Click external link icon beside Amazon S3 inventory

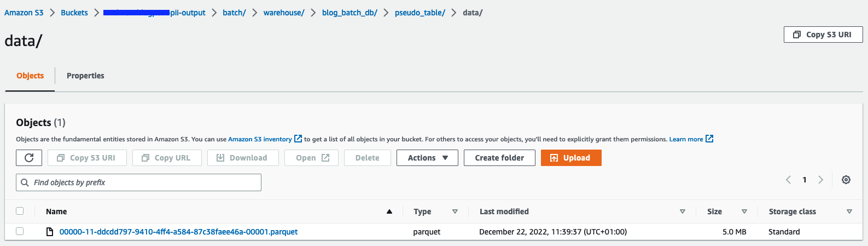(x=298, y=139)
